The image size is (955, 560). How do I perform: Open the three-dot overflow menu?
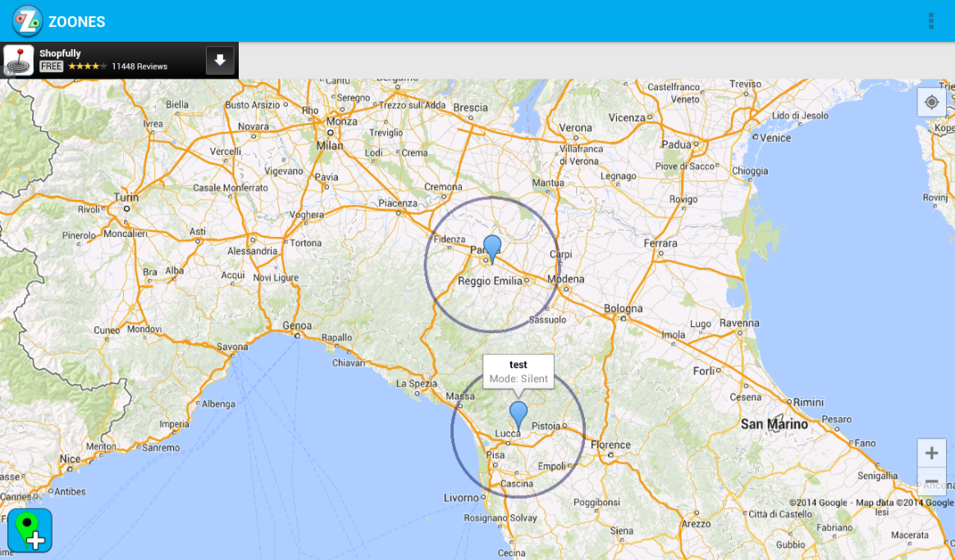(930, 20)
